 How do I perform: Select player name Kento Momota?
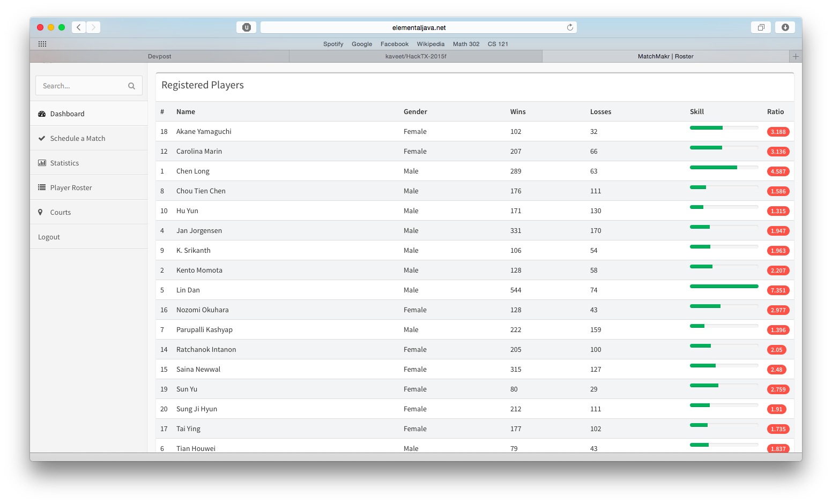pos(199,270)
